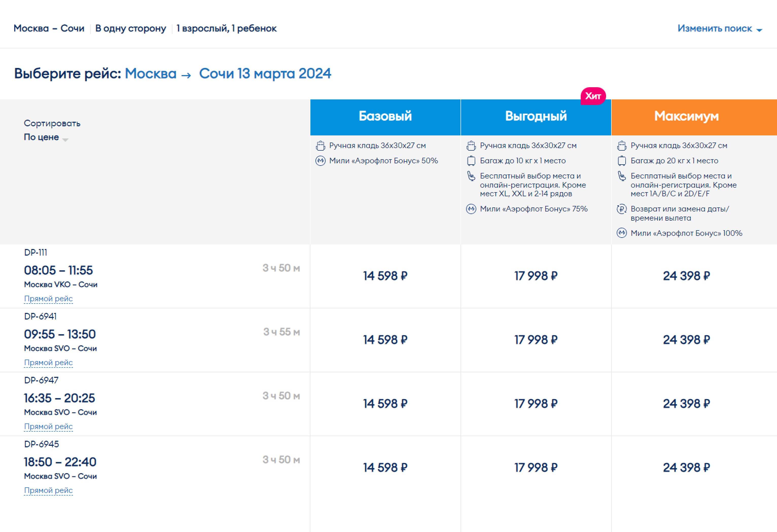Click duration 3 ч 55 м

(281, 332)
